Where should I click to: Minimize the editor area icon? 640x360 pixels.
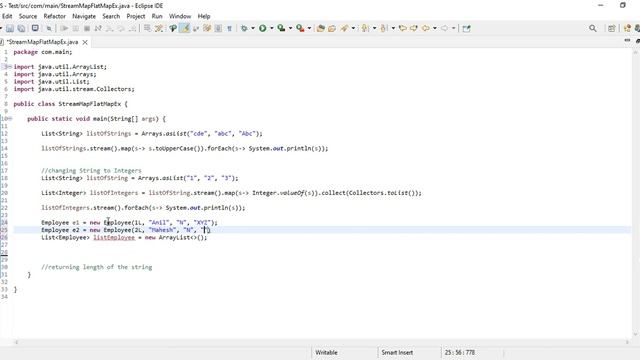click(x=627, y=40)
